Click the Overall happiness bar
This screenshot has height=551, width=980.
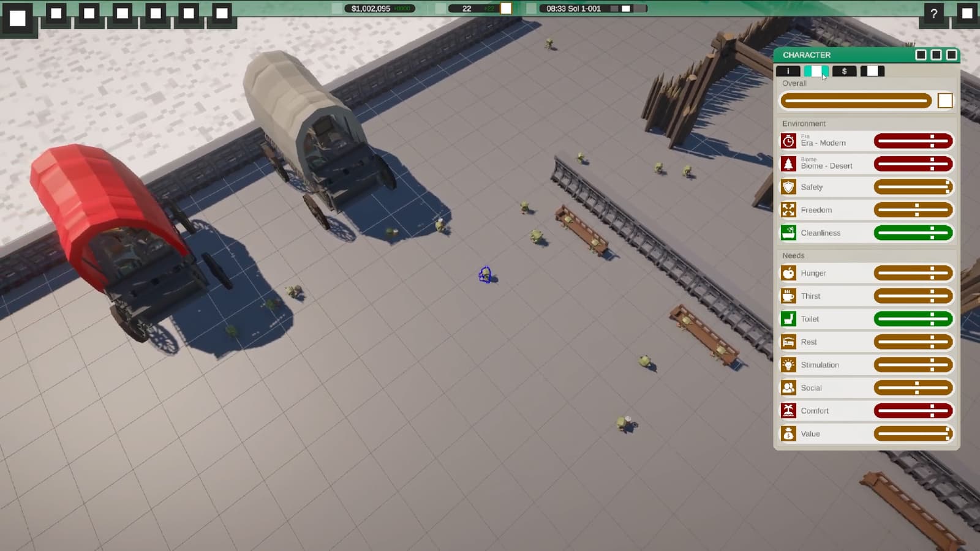click(x=856, y=100)
